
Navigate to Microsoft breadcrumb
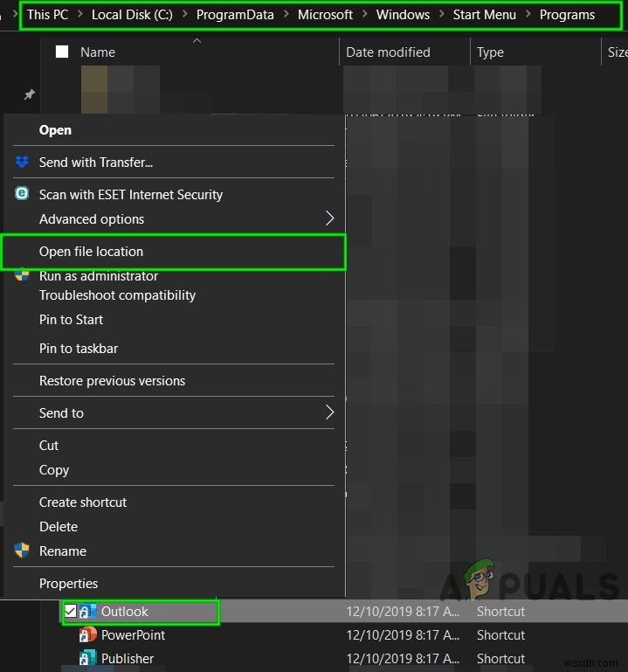click(325, 15)
